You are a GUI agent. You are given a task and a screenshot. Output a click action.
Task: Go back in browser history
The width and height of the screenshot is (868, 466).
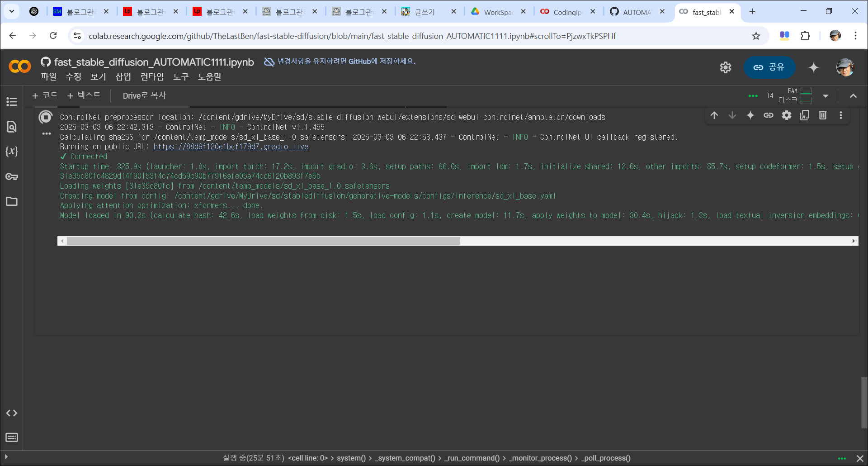[x=13, y=36]
